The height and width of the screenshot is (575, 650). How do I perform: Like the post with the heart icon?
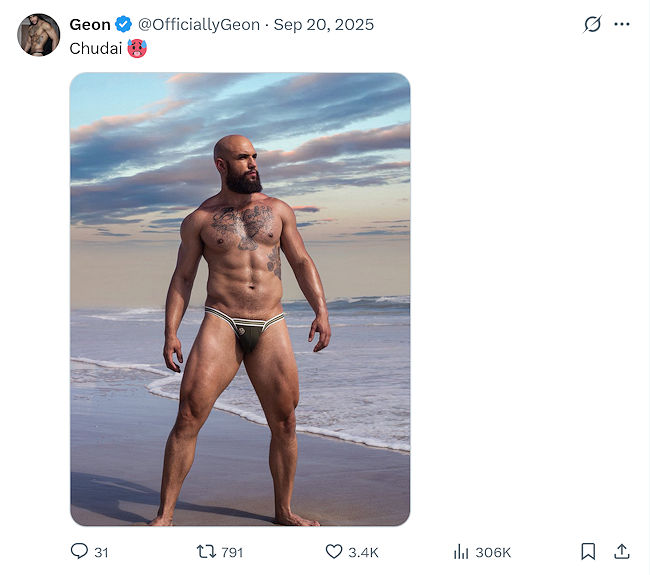click(334, 551)
